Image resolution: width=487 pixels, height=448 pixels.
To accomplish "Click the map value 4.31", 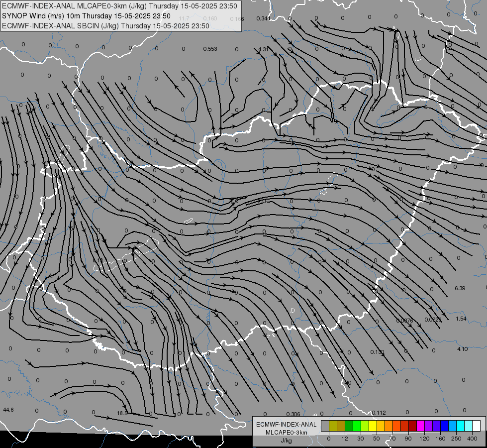I will click(263, 49).
